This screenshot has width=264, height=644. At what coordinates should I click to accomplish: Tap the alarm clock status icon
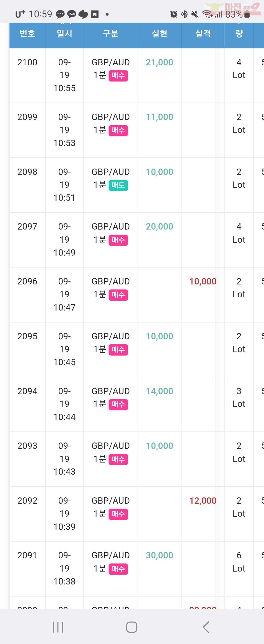(x=174, y=14)
